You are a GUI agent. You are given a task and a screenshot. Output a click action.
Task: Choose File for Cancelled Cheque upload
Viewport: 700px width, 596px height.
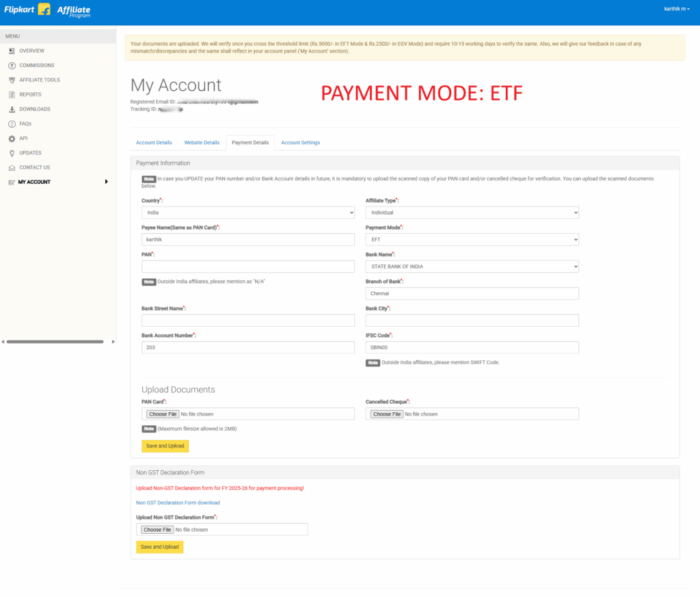tap(387, 415)
